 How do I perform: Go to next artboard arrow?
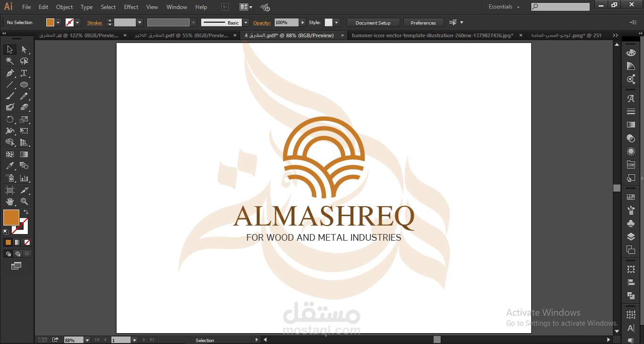click(144, 340)
